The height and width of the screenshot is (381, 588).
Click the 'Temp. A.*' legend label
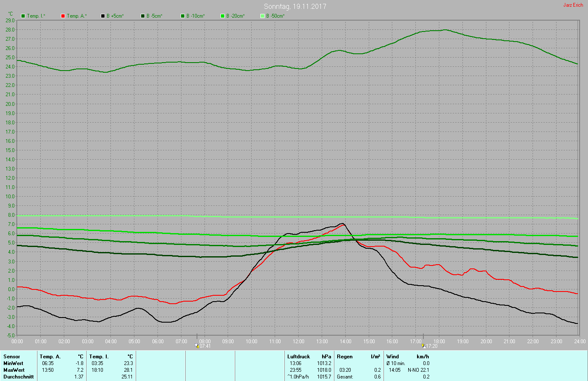pos(77,16)
